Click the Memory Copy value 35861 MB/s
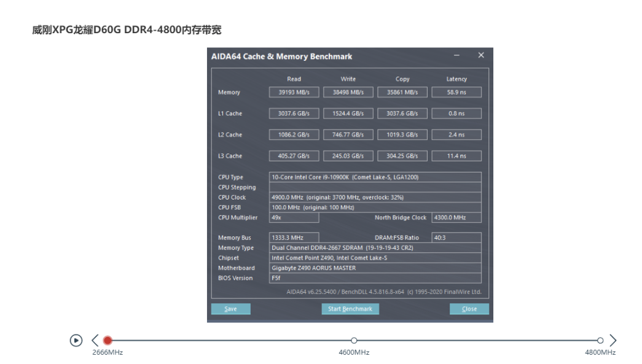Screen dimensions: 642x364 click(402, 92)
